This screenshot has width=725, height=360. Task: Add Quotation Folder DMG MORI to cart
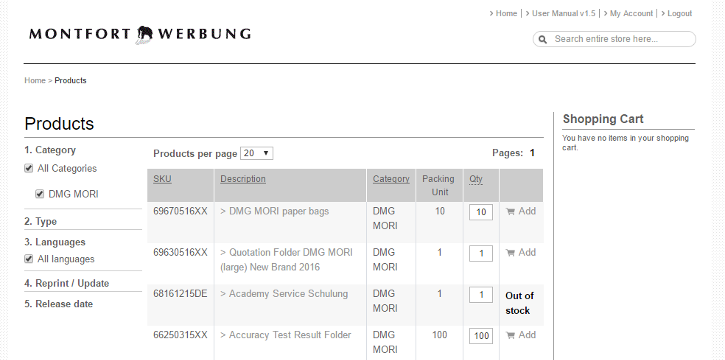tap(521, 252)
